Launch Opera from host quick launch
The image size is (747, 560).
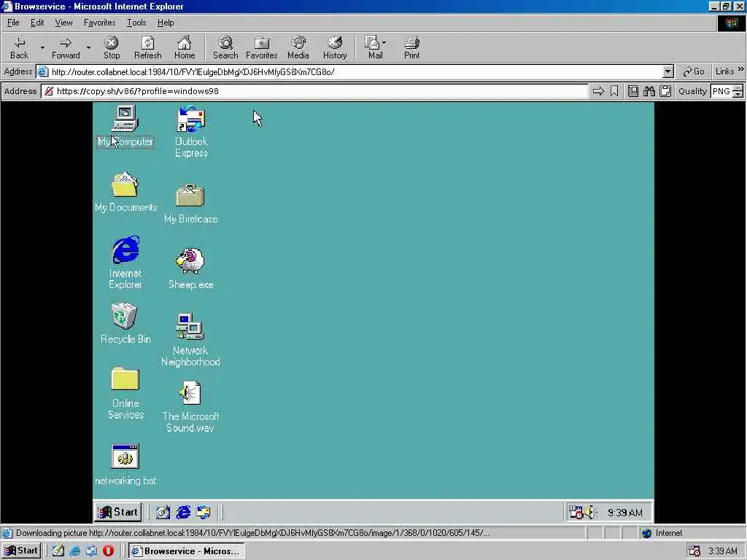point(108,551)
